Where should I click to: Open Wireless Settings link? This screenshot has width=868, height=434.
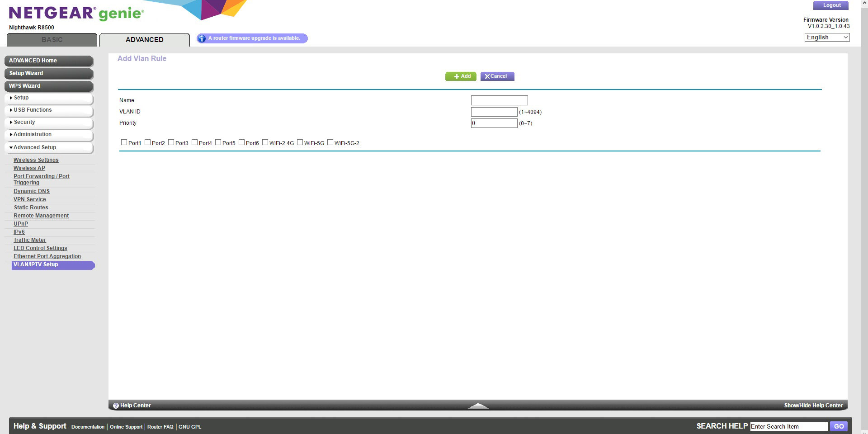(36, 160)
